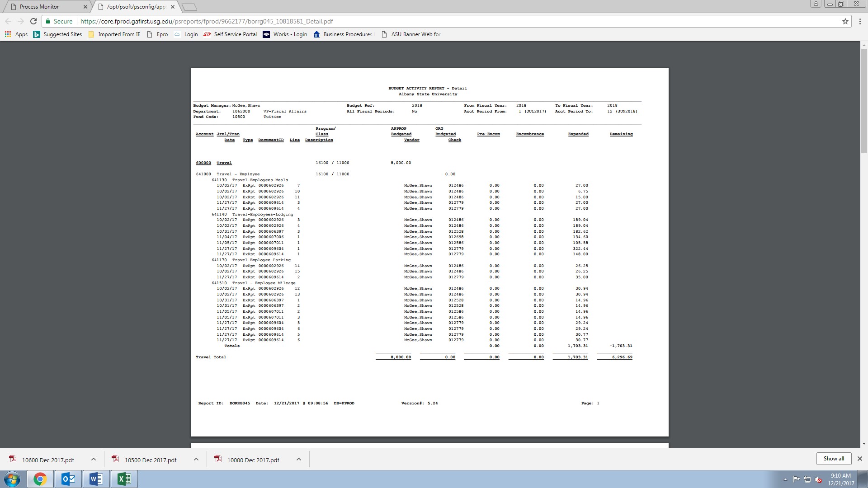868x488 pixels.
Task: Open the downloaded 10600 Dec 2017.pdf
Action: (48, 460)
